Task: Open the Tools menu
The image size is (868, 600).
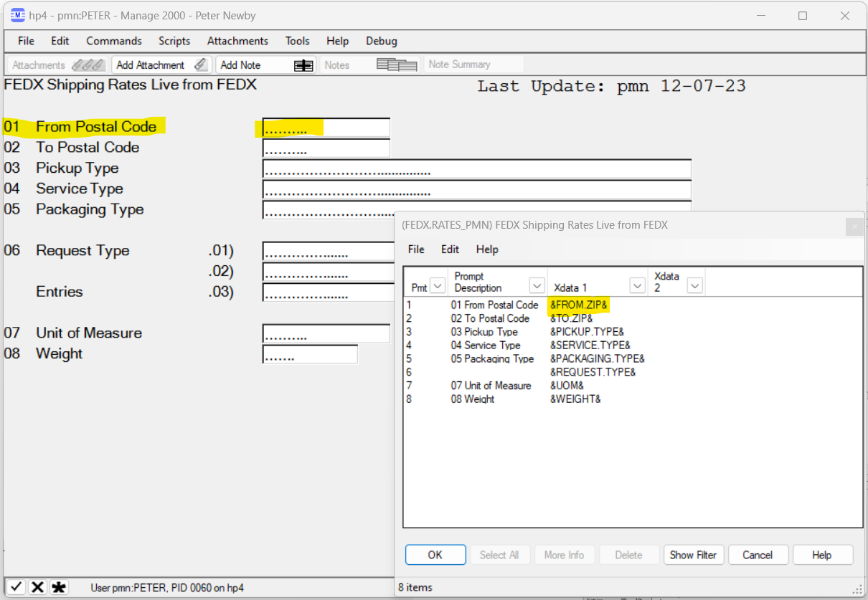Action: (x=298, y=41)
